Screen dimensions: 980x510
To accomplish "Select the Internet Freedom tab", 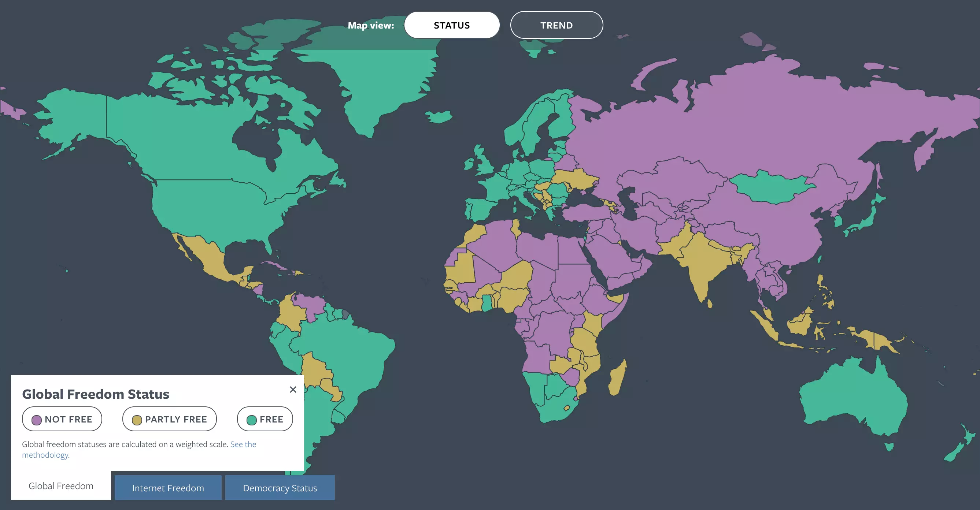I will coord(168,488).
